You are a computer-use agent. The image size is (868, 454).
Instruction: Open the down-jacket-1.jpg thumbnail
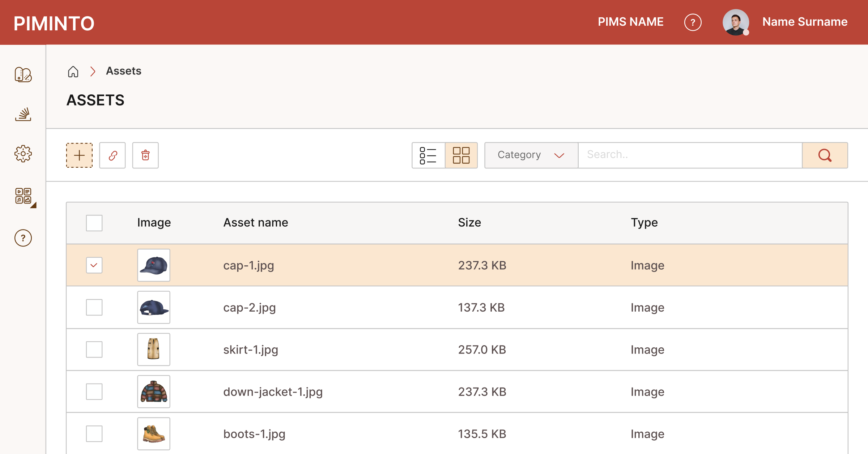[x=154, y=391]
